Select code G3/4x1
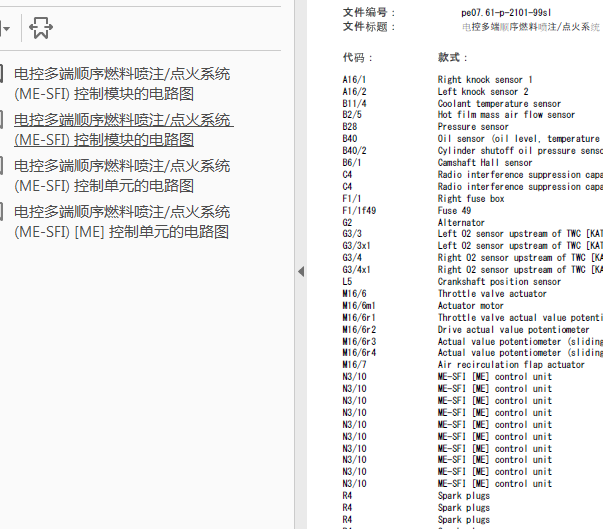 pyautogui.click(x=356, y=269)
